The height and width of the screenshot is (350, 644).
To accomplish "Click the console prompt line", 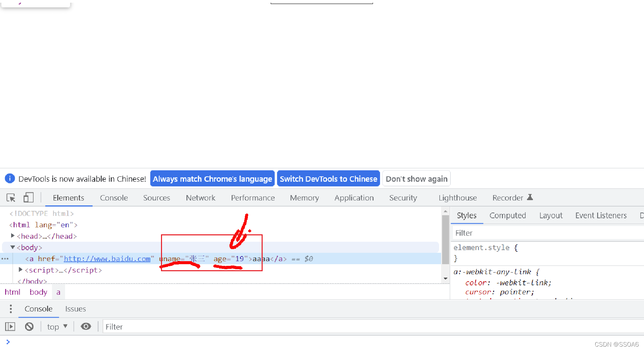I will tap(322, 342).
